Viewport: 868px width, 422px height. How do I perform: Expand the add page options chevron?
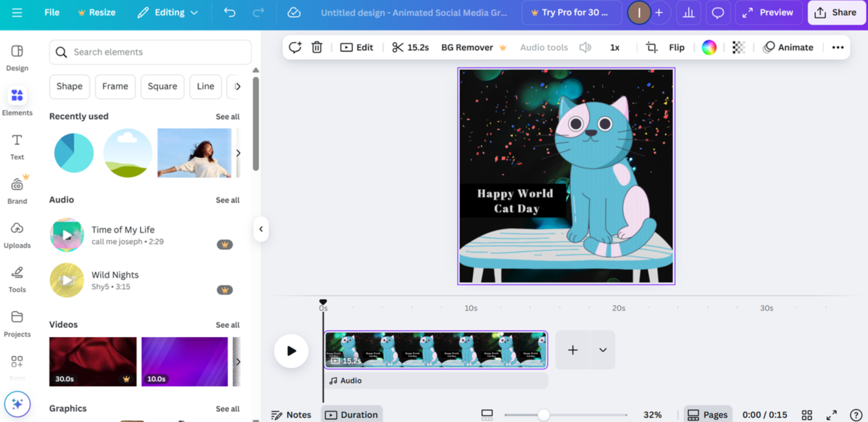click(x=603, y=350)
